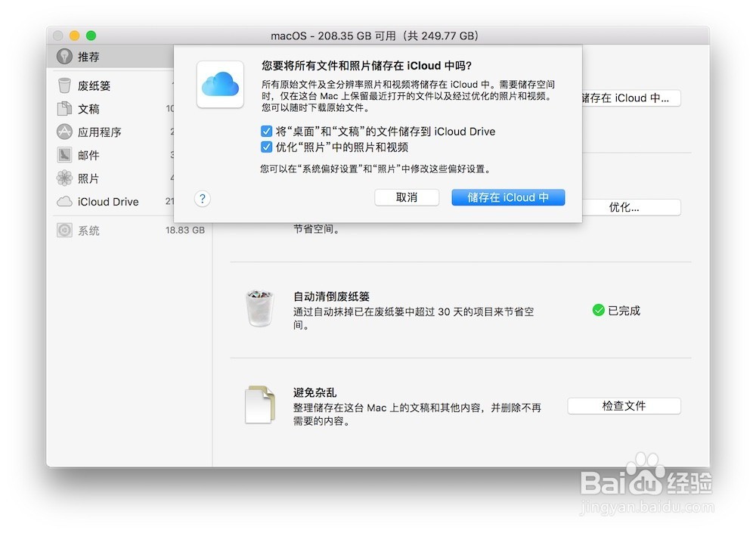Click the documents icon beside 避免杂乱

coord(260,404)
